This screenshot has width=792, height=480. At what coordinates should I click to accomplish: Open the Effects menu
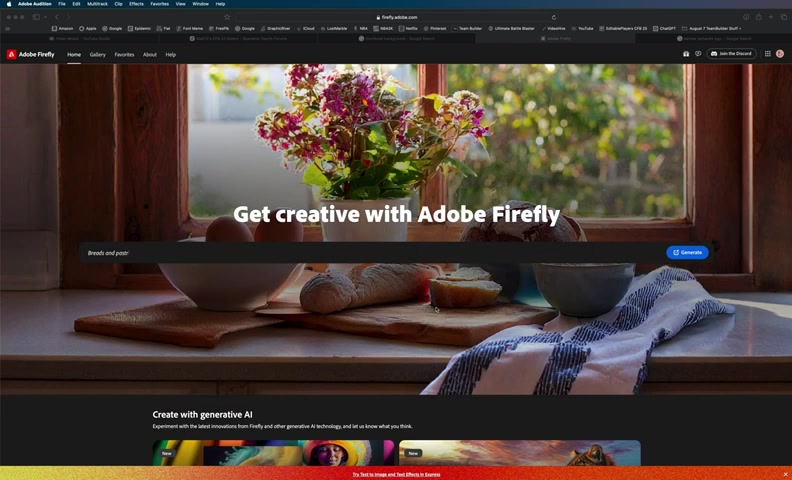pyautogui.click(x=136, y=4)
